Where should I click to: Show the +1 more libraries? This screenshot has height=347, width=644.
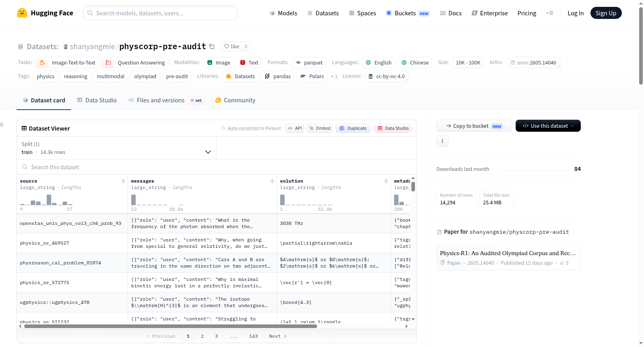(334, 76)
